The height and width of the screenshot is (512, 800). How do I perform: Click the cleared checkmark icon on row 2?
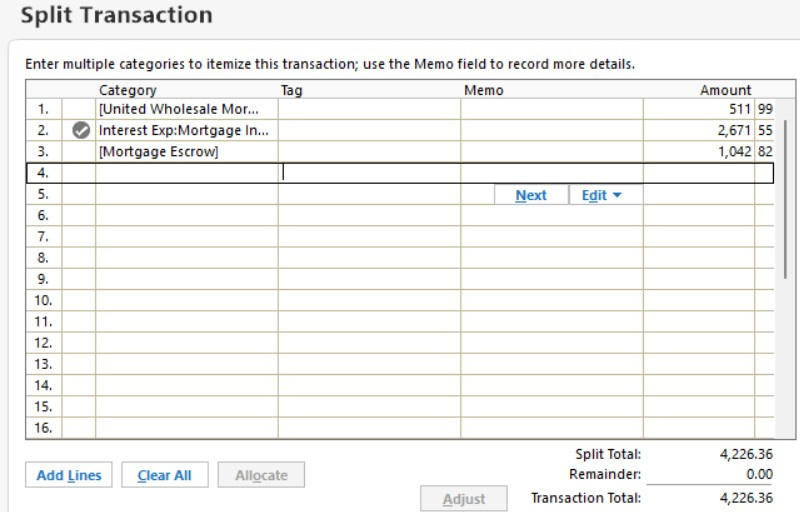click(x=81, y=131)
